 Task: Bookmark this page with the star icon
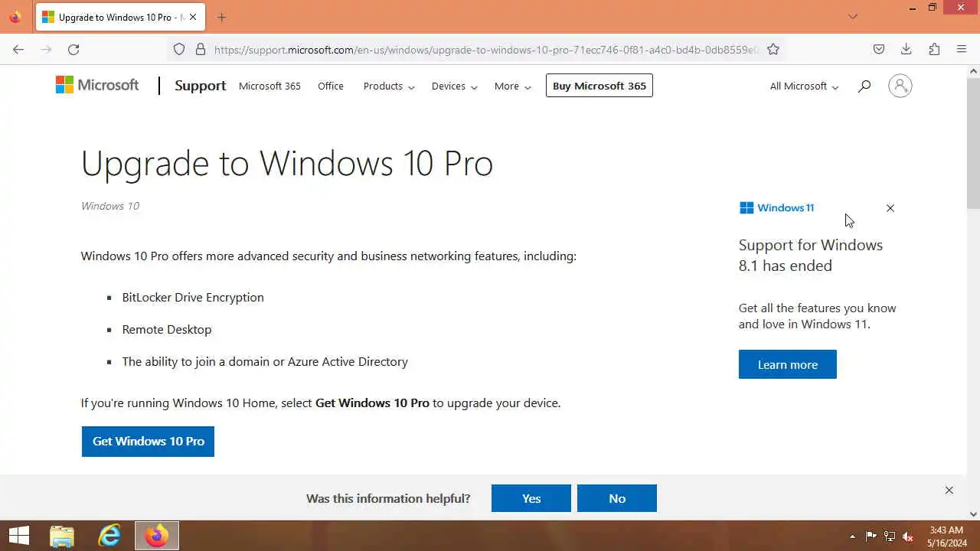[773, 49]
